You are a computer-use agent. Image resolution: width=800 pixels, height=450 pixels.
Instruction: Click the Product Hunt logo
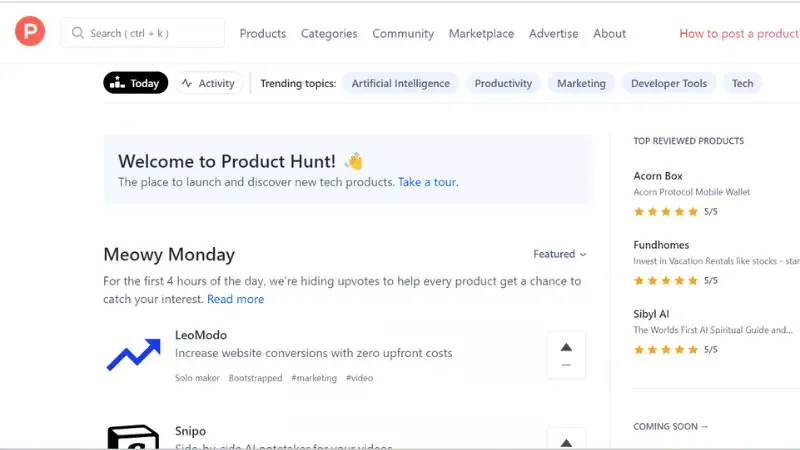pyautogui.click(x=30, y=31)
